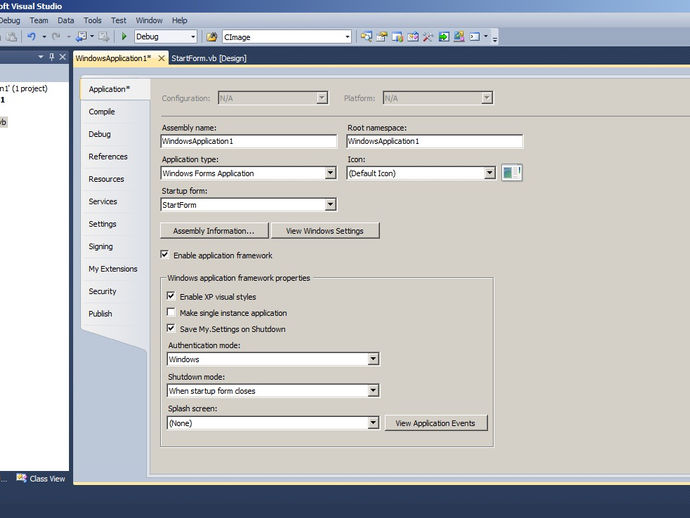Expand the Authentication mode dropdown
The image size is (690, 518).
(x=373, y=359)
